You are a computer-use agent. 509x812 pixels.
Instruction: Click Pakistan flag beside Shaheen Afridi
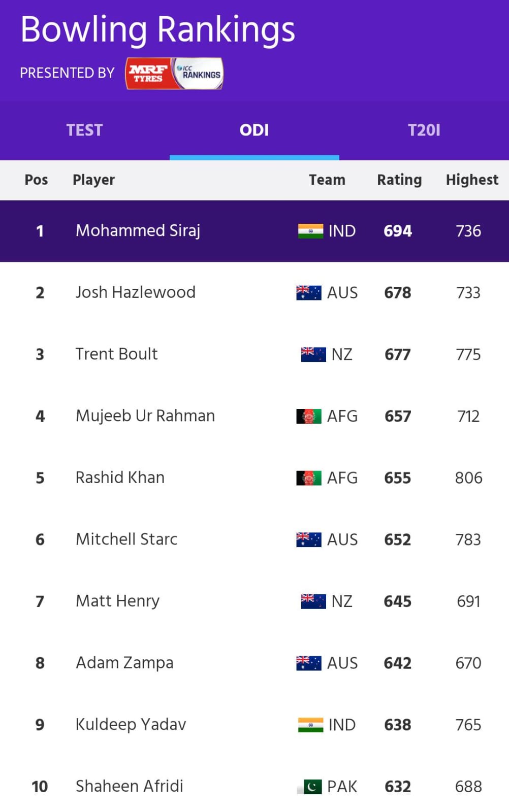[309, 787]
